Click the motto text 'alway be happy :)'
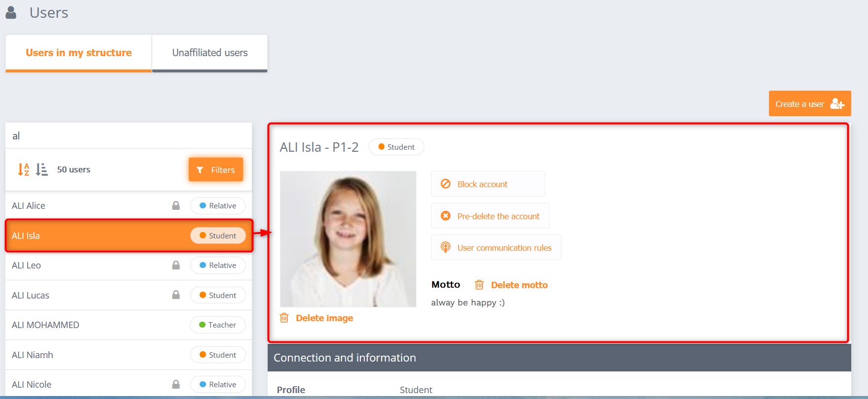 pyautogui.click(x=468, y=302)
